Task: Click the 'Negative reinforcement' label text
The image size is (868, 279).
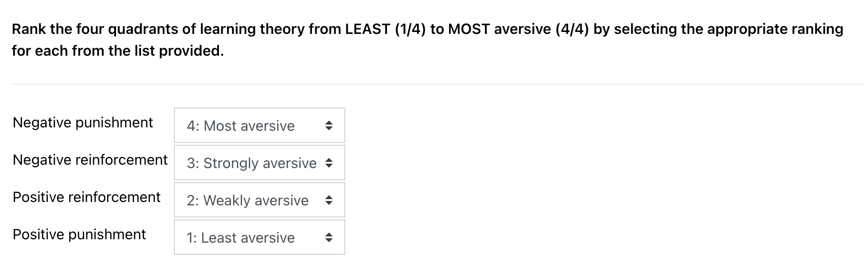Action: [x=91, y=160]
